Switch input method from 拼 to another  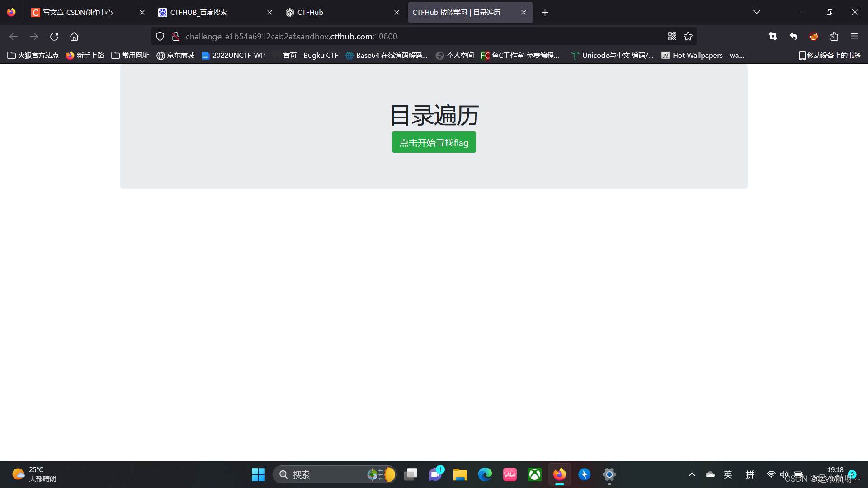tap(750, 474)
